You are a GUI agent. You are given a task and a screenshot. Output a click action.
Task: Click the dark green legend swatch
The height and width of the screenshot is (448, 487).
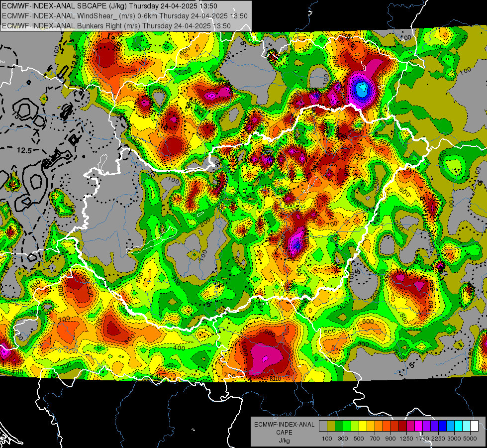339,426
